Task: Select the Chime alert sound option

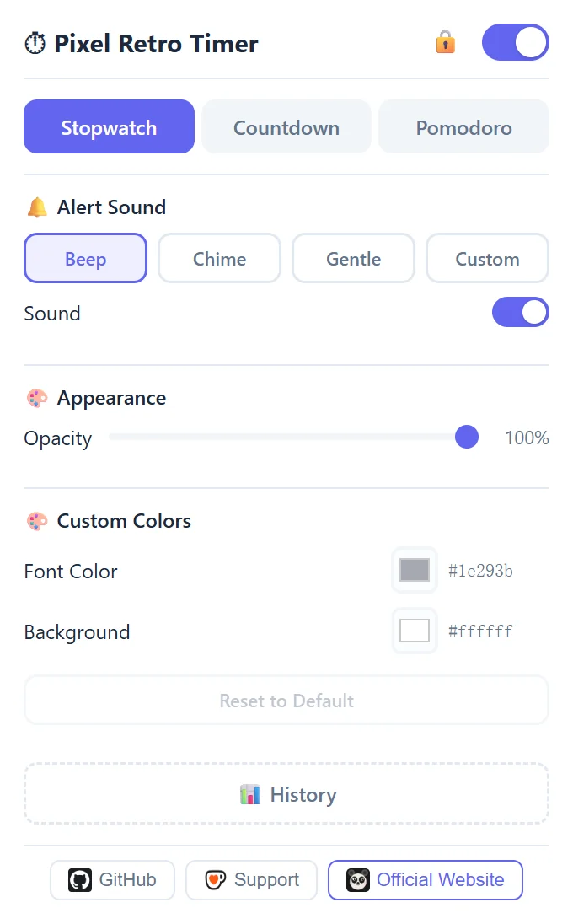Action: pos(220,259)
